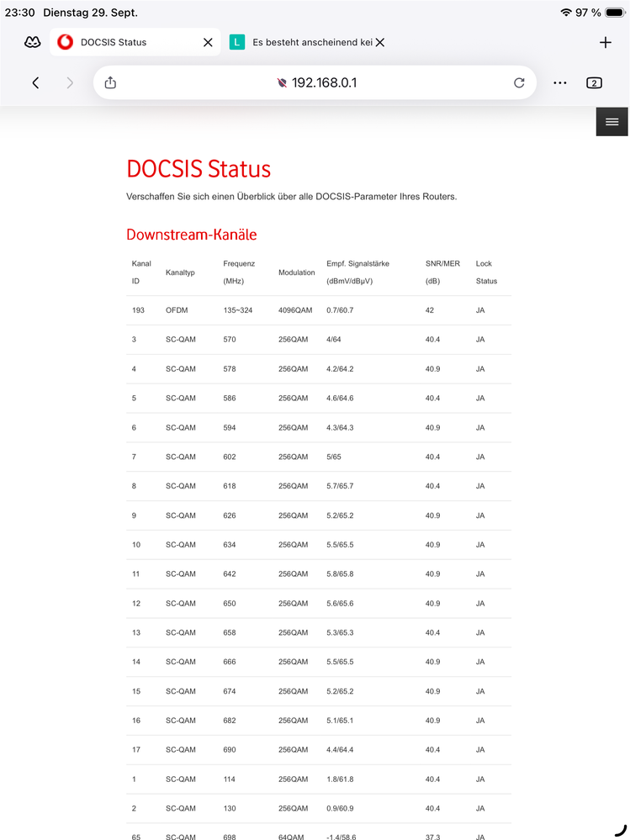Screen dimensions: 630x840
Task: Select the 5.3/65.3 signal value
Action: click(340, 632)
